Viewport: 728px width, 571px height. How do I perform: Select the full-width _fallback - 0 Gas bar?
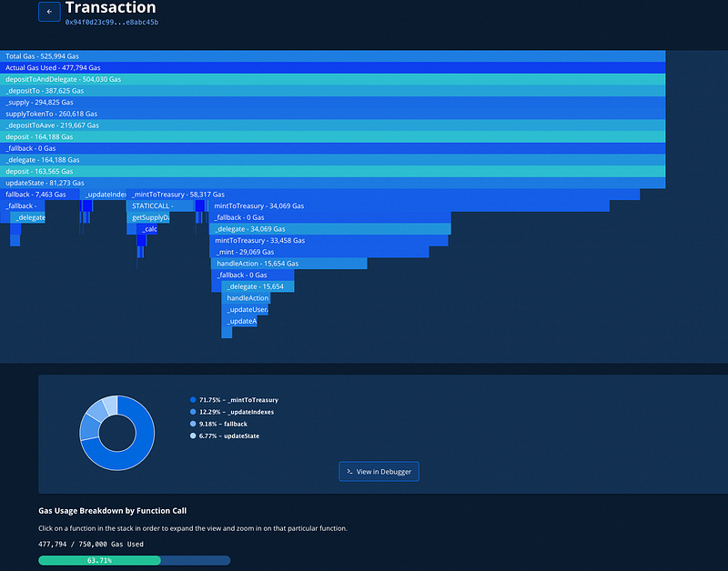tap(332, 148)
